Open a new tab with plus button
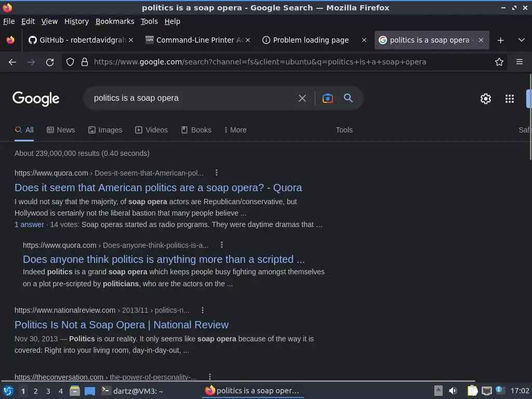Image resolution: width=532 pixels, height=399 pixels. [500, 41]
